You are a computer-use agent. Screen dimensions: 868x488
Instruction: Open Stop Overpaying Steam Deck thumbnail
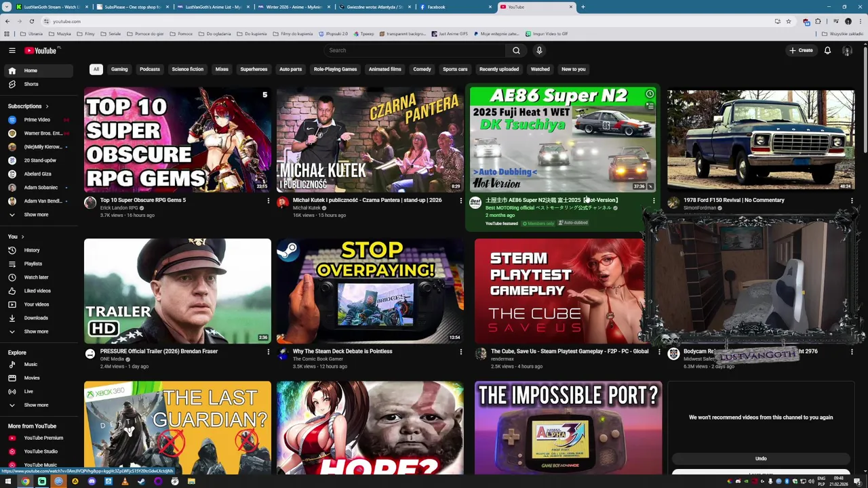coord(370,291)
